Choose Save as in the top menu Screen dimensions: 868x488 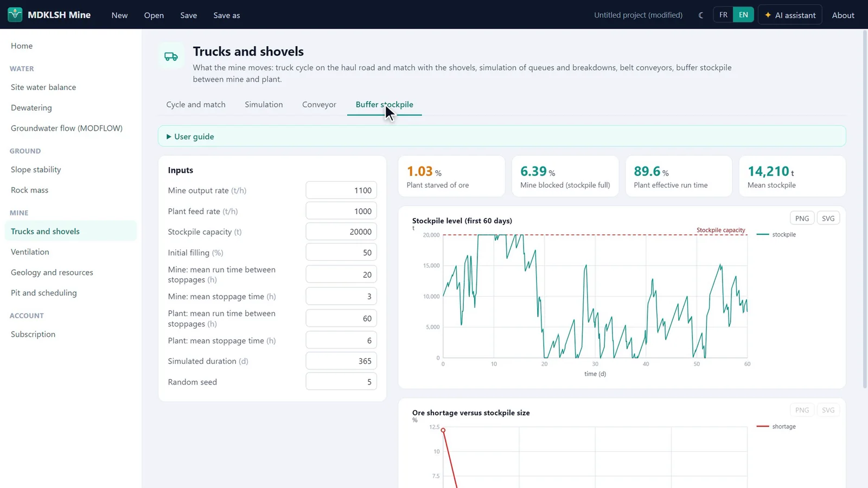coord(227,15)
